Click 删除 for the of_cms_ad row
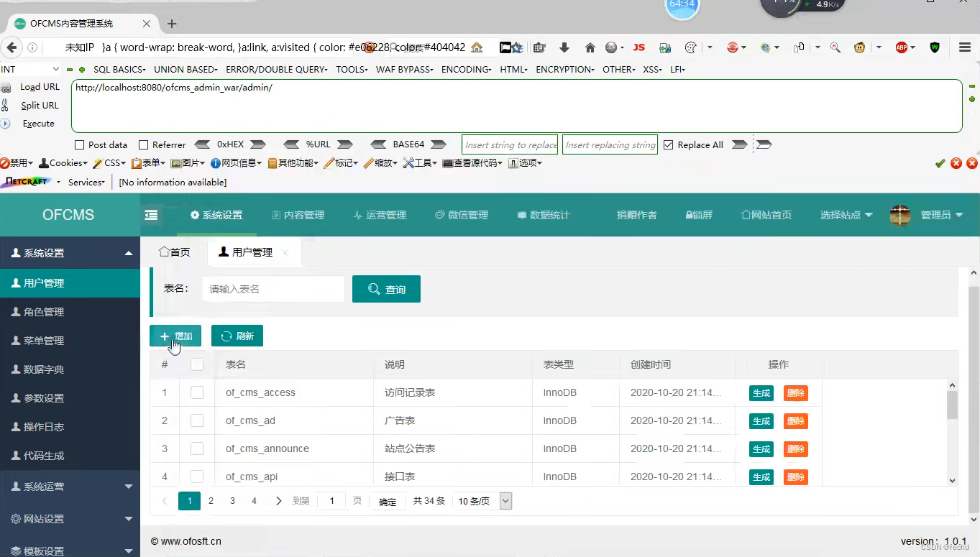 (796, 421)
